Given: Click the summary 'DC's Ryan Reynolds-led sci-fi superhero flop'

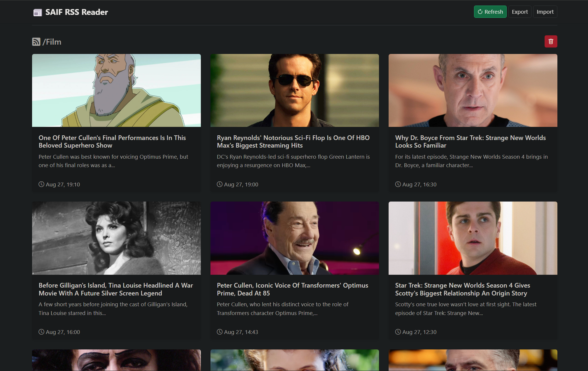Looking at the screenshot, I should tap(293, 161).
